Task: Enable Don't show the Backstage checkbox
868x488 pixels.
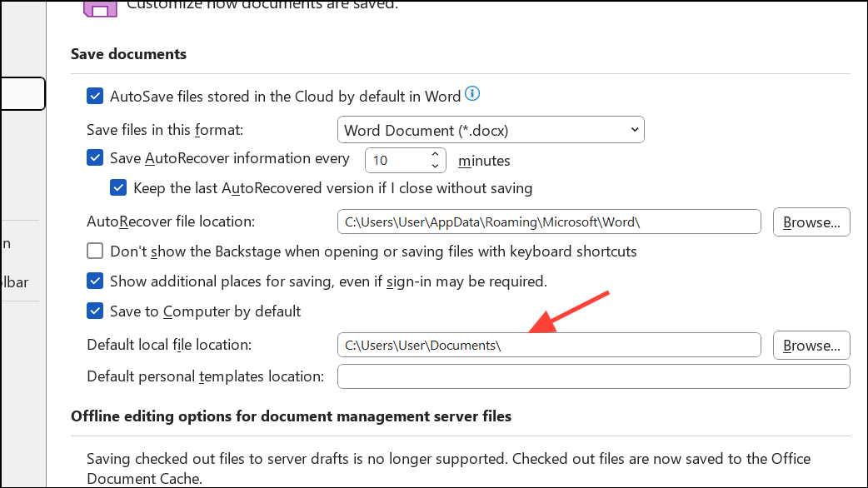Action: coord(95,251)
